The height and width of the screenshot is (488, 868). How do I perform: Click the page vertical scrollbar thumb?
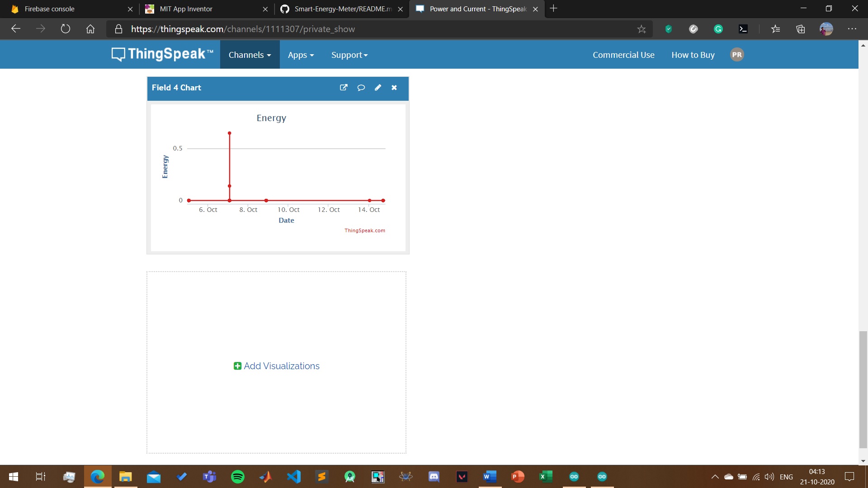tap(863, 389)
